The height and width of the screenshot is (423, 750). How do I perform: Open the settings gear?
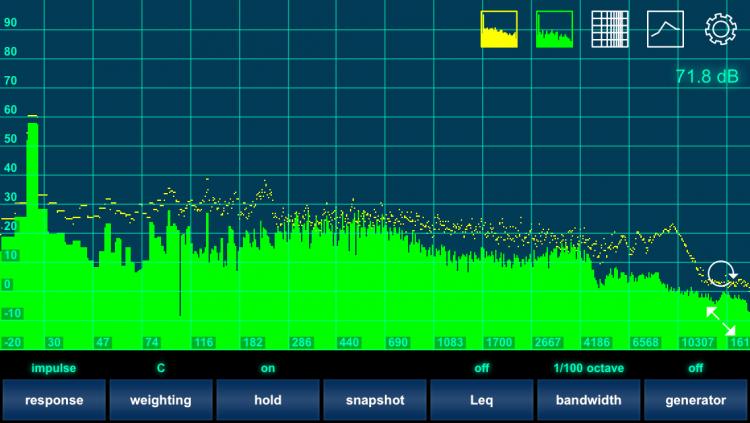pos(721,29)
